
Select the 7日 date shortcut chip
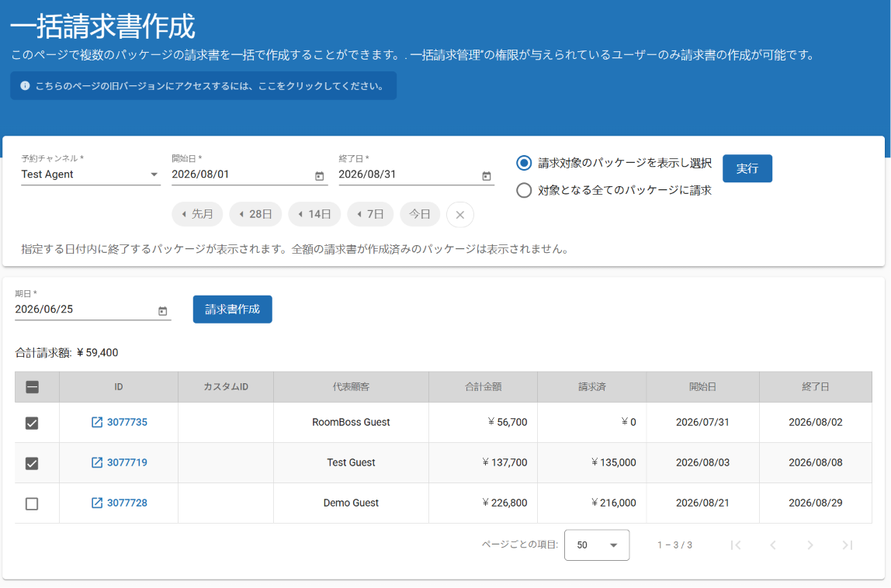370,214
